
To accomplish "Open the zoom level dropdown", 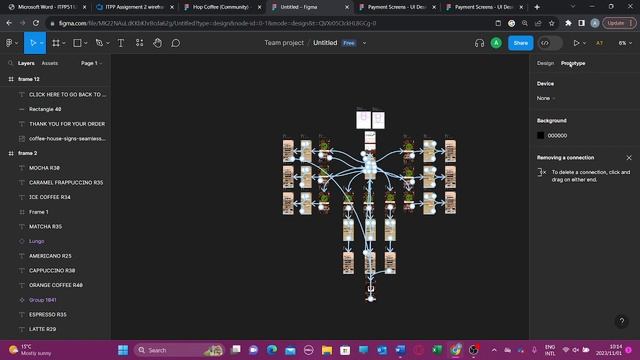I will (x=625, y=43).
